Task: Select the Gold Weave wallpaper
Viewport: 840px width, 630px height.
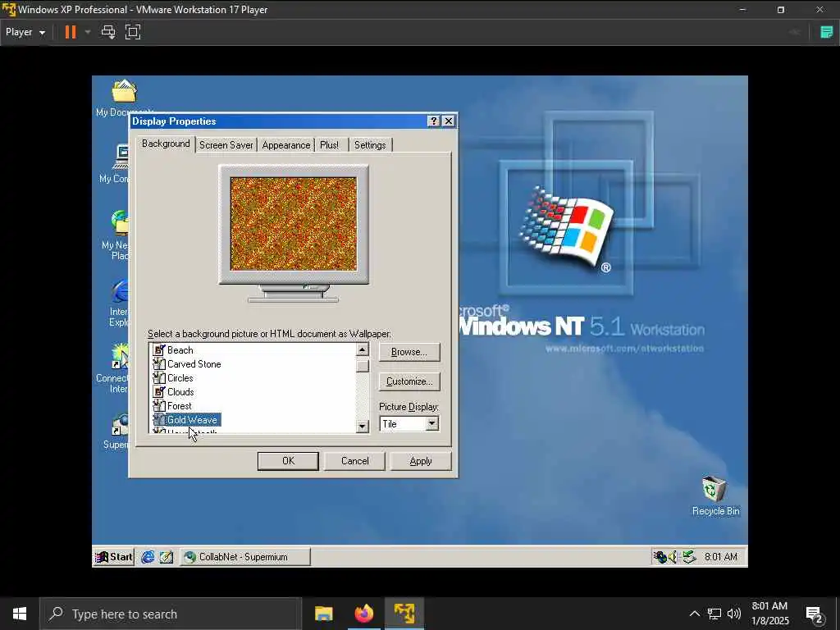Action: [192, 420]
